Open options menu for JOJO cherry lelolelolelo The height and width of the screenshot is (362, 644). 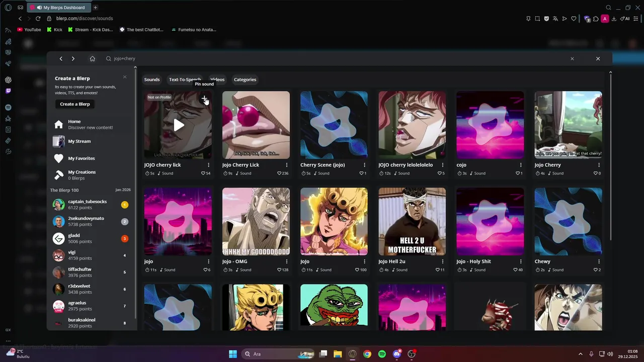click(x=443, y=165)
